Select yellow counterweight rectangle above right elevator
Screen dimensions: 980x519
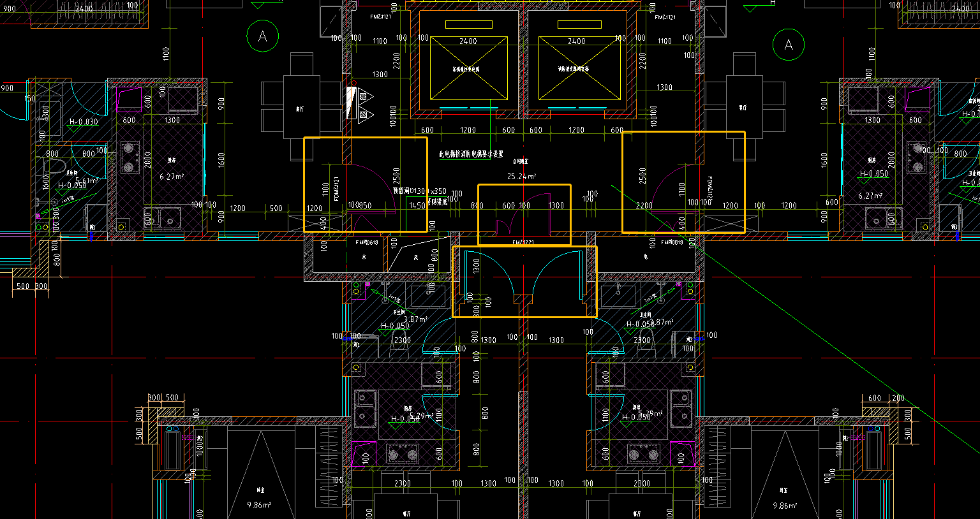579,25
